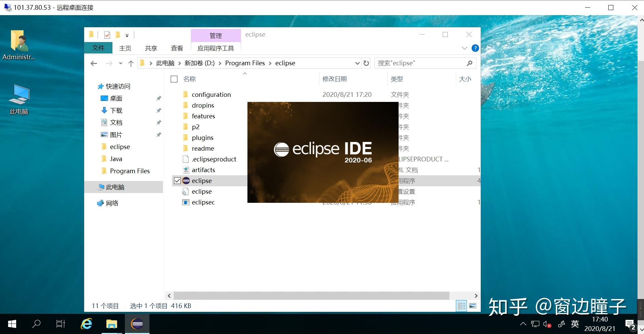Refresh the current folder view
The width and height of the screenshot is (644, 334).
click(366, 63)
